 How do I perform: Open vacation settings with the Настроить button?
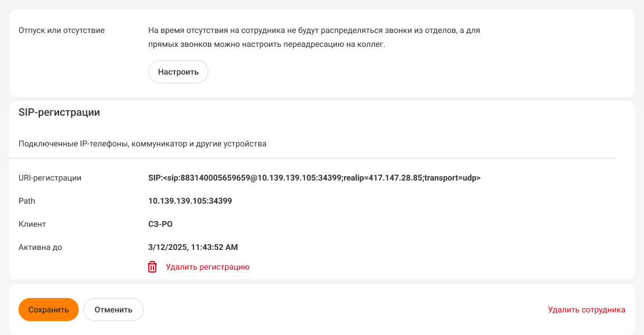[178, 72]
